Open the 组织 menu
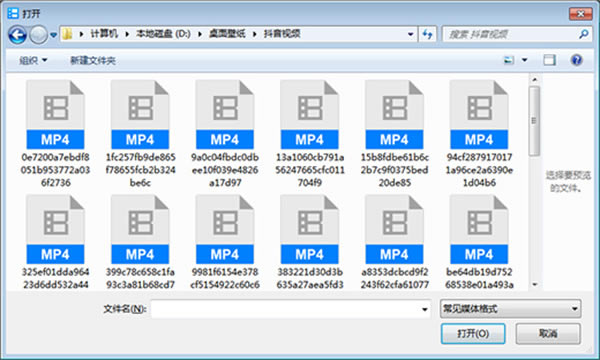Image resolution: width=600 pixels, height=360 pixels. 33,60
